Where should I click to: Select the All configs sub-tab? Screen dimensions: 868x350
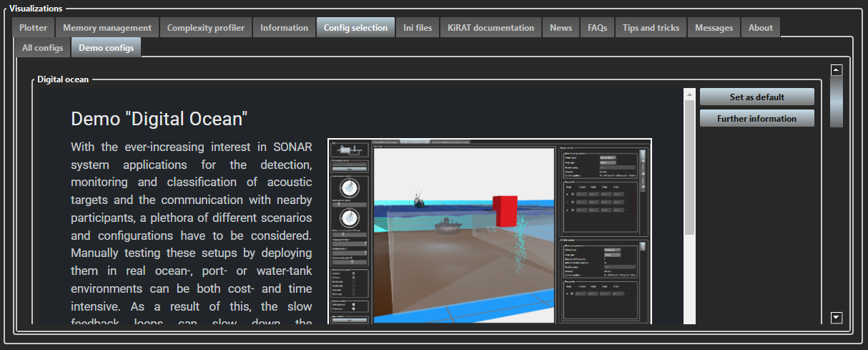click(43, 48)
